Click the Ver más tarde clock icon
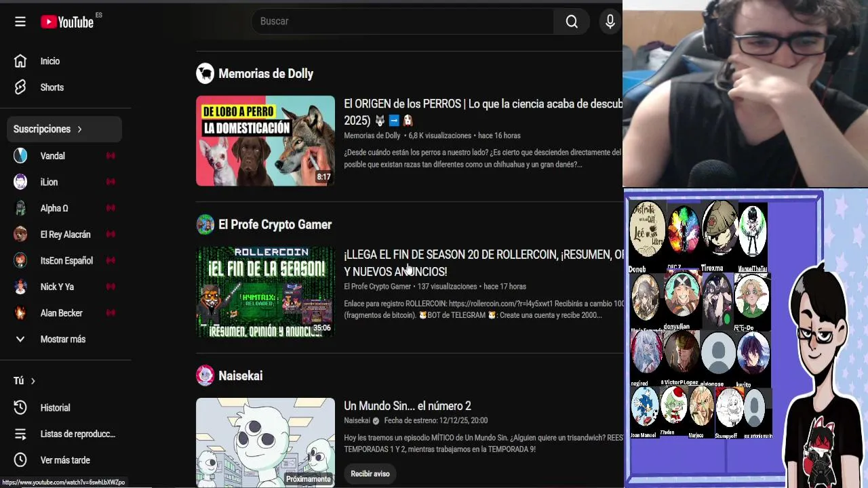 20,460
